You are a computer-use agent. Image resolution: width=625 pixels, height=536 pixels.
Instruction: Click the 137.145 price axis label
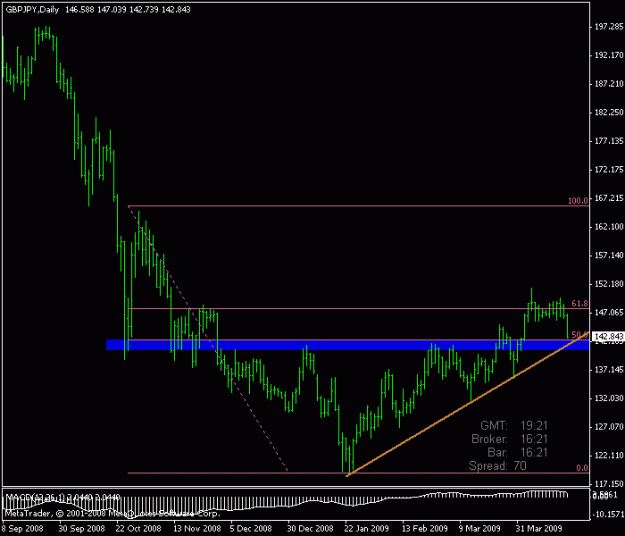point(609,370)
